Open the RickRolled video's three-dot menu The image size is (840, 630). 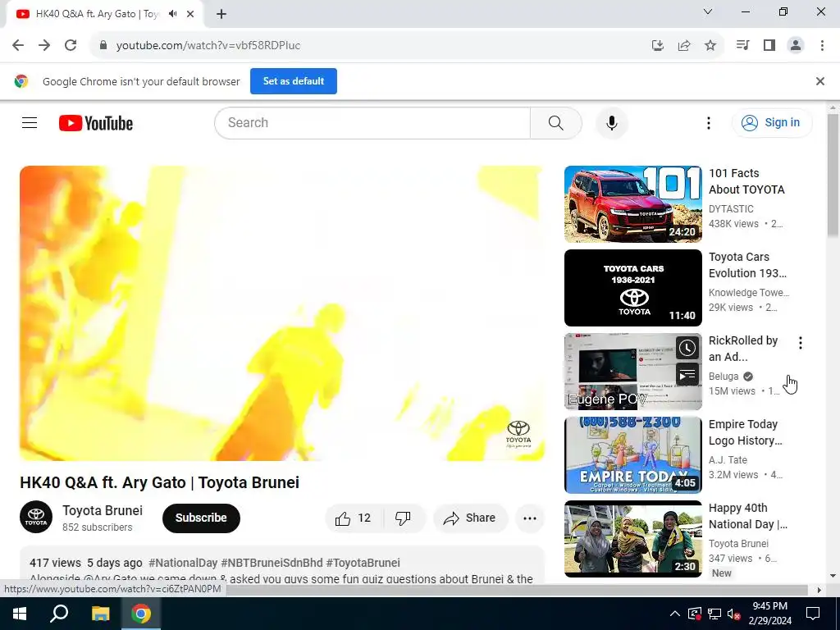[x=801, y=343]
